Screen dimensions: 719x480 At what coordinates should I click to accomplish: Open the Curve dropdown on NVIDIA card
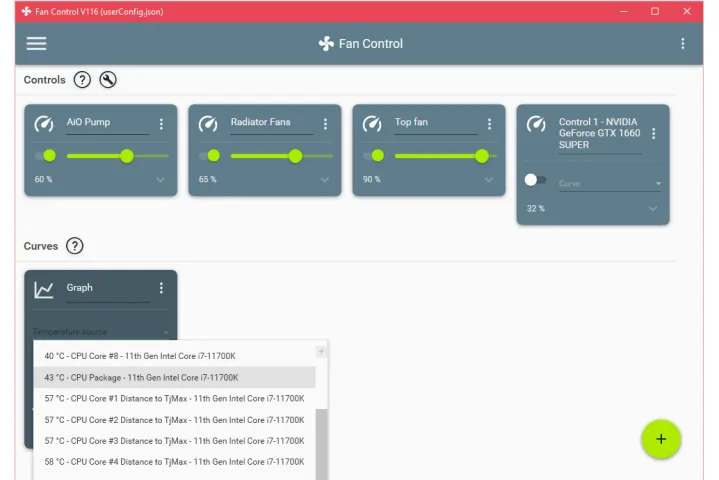click(609, 183)
